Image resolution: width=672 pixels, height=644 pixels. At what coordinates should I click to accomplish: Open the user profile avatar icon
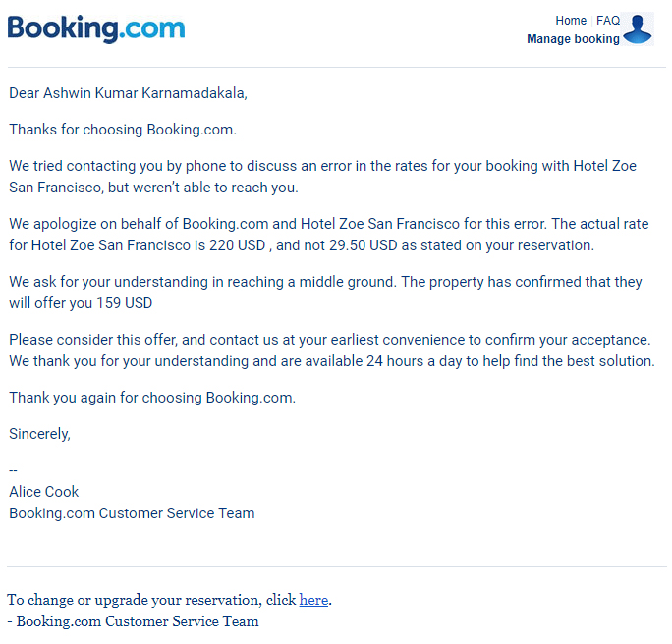pos(638,29)
